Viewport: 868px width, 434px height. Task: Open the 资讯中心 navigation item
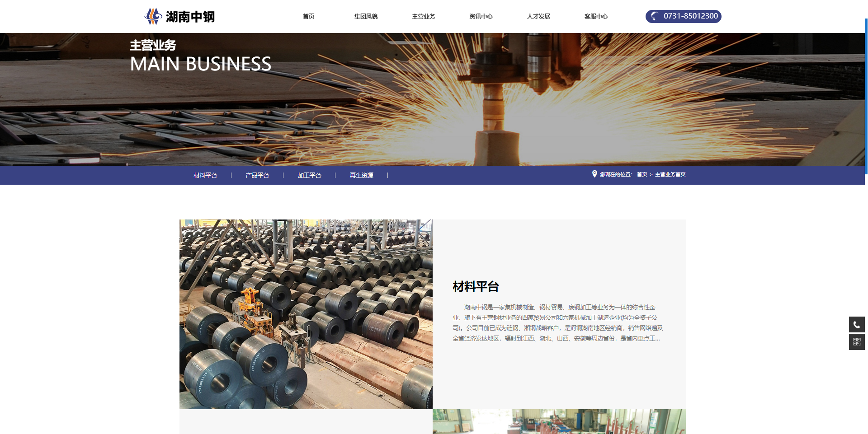481,16
